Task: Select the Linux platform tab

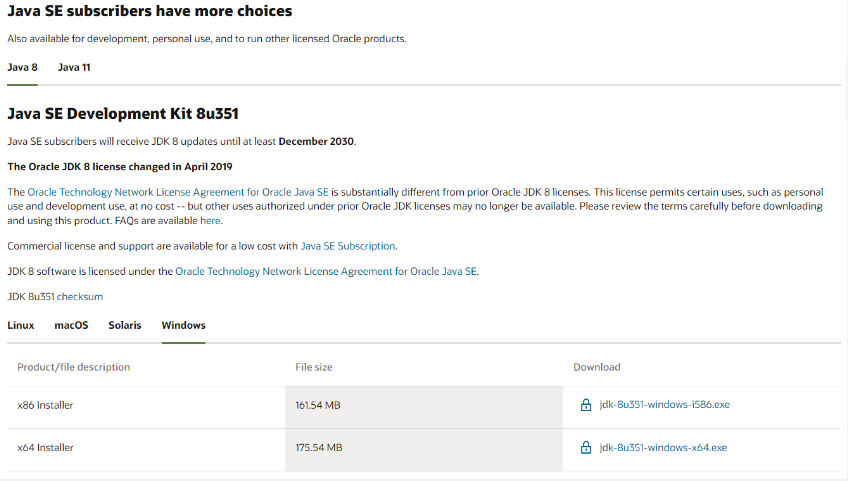Action: click(x=21, y=325)
